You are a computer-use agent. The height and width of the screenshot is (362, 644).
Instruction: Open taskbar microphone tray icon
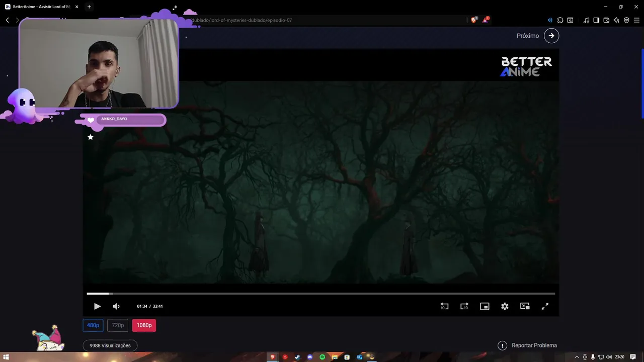(593, 357)
